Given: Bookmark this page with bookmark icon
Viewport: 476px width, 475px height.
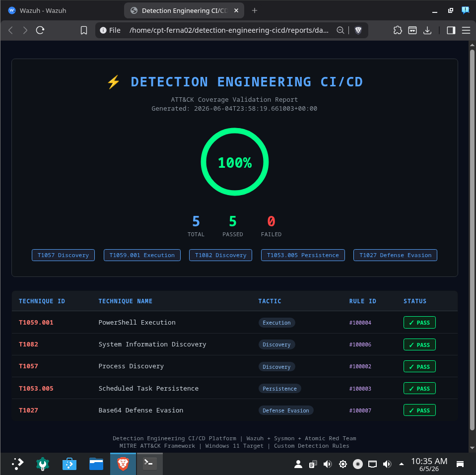Looking at the screenshot, I should click(x=84, y=30).
